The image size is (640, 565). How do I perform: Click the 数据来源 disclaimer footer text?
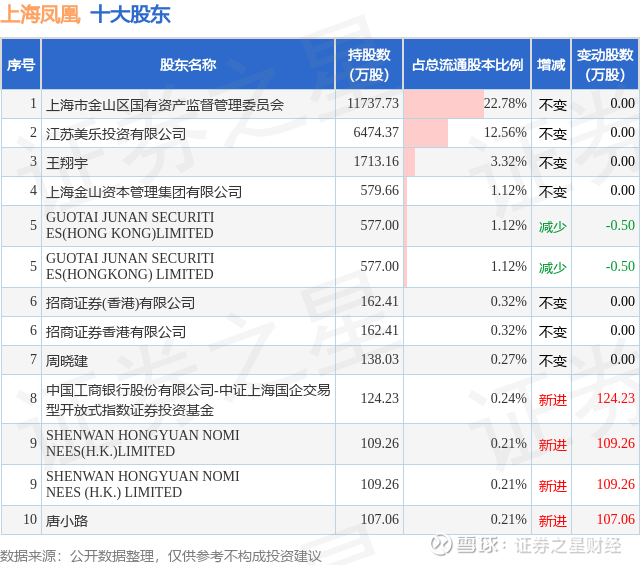tap(161, 556)
